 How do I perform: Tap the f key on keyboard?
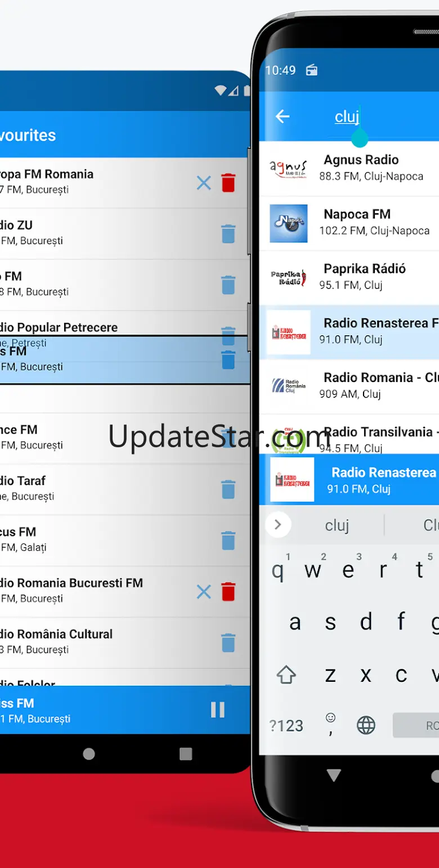click(401, 622)
